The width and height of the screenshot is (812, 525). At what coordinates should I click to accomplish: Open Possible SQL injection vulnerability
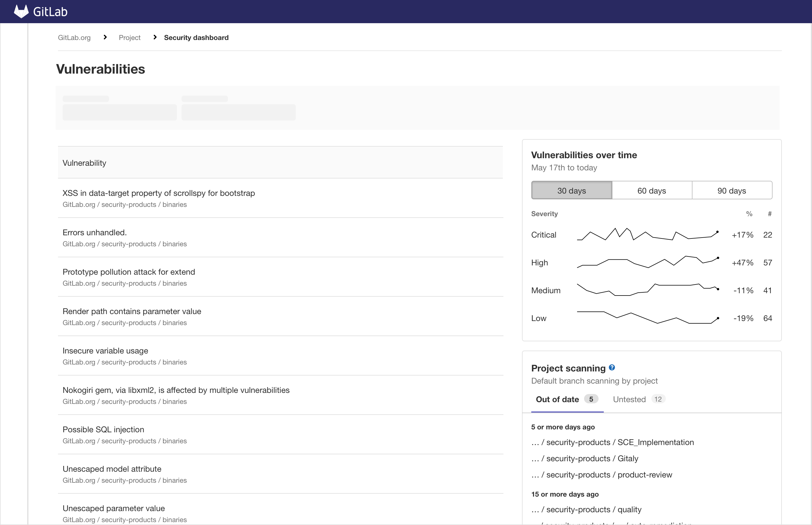coord(103,430)
